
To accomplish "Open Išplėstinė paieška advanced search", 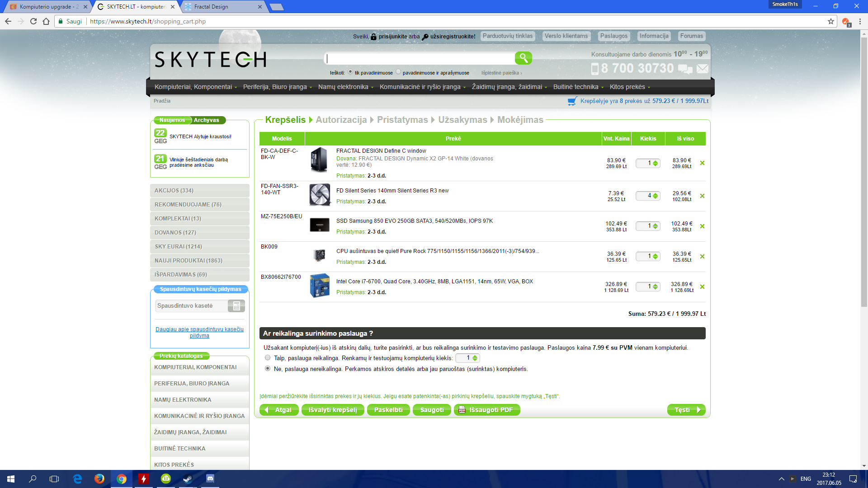I will coord(501,73).
